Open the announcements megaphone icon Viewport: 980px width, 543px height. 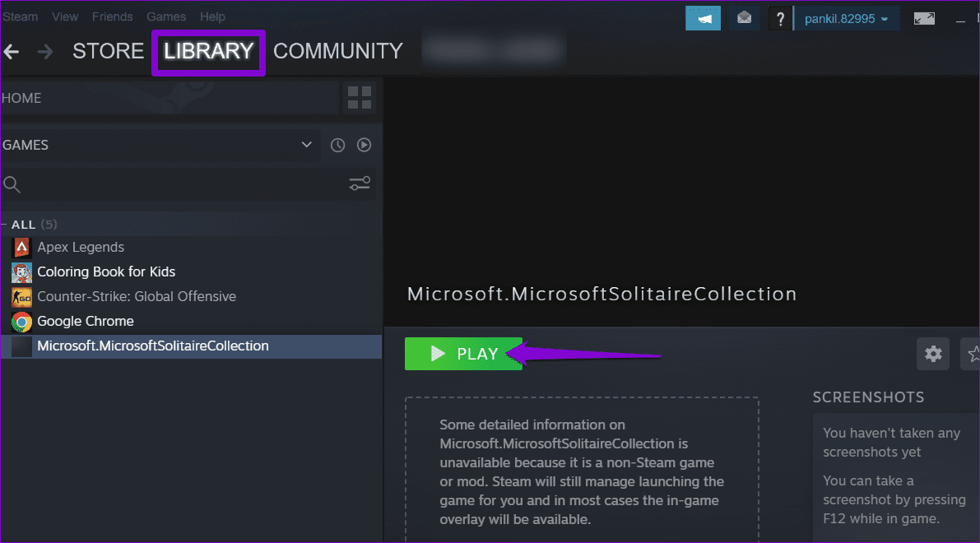[x=704, y=18]
